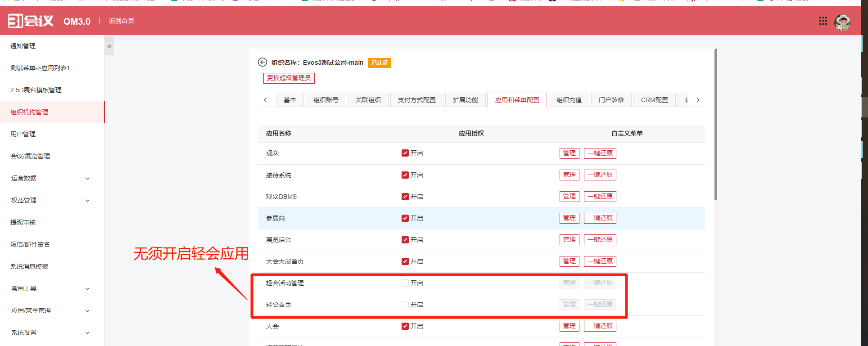Click 管理 button for 大会

tap(570, 326)
